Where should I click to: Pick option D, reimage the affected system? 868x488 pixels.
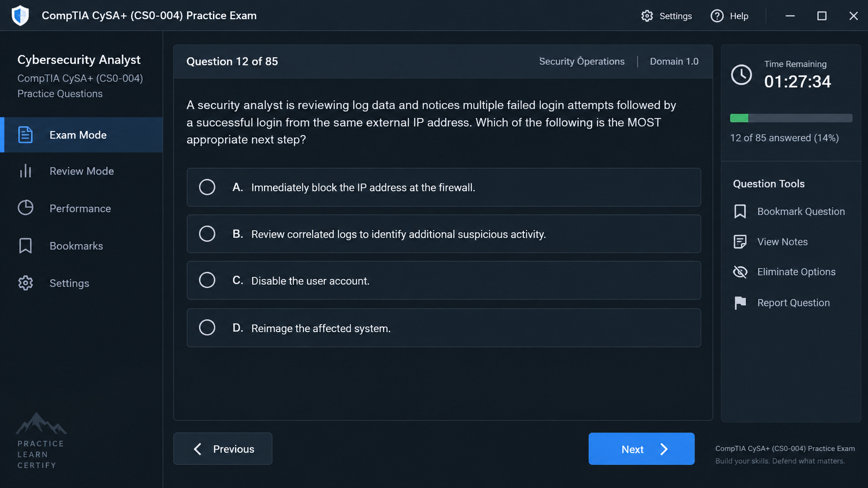(x=444, y=328)
